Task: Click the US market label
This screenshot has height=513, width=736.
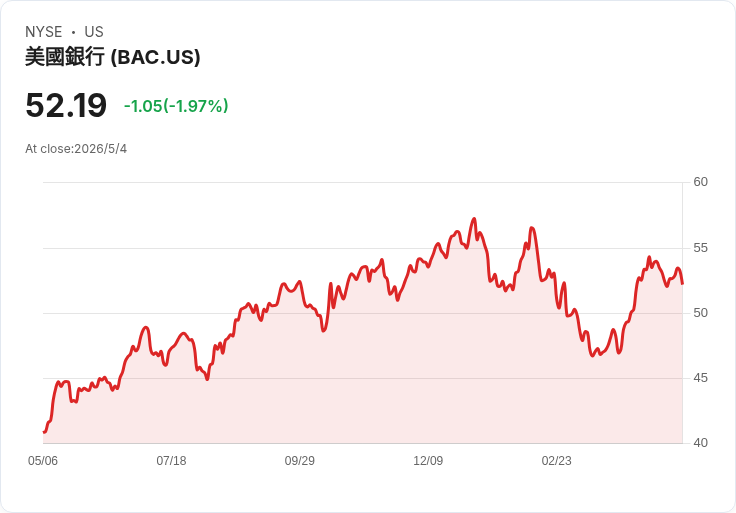Action: (94, 32)
